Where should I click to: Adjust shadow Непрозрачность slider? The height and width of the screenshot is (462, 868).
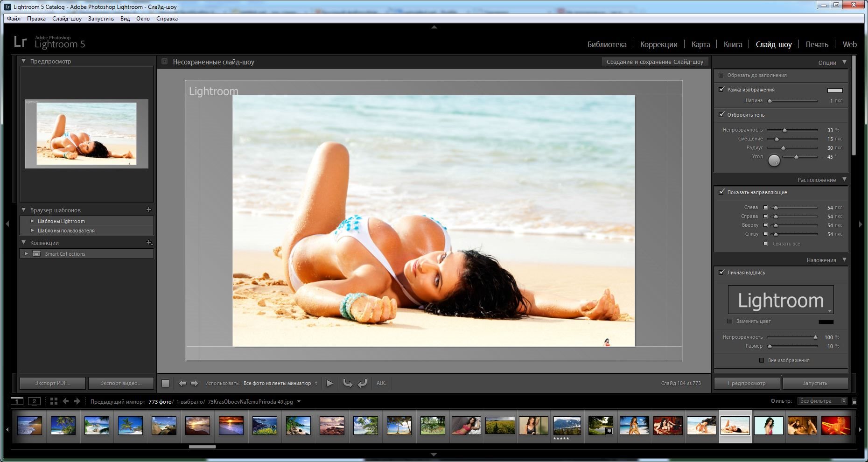pyautogui.click(x=784, y=130)
